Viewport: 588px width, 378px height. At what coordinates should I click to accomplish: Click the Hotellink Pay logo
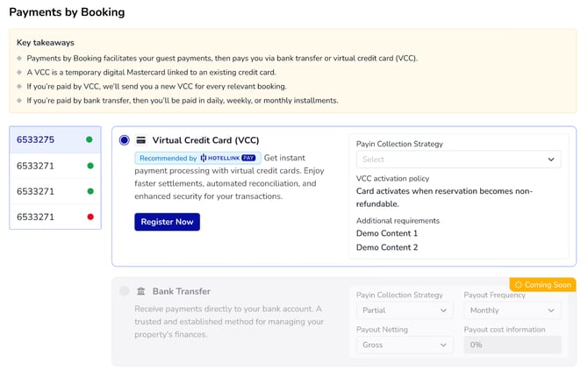(230, 158)
